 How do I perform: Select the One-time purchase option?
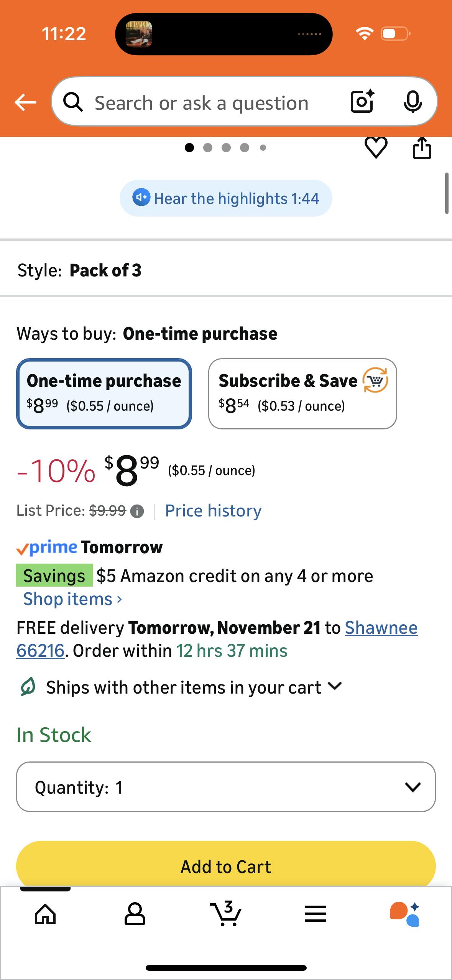(104, 393)
